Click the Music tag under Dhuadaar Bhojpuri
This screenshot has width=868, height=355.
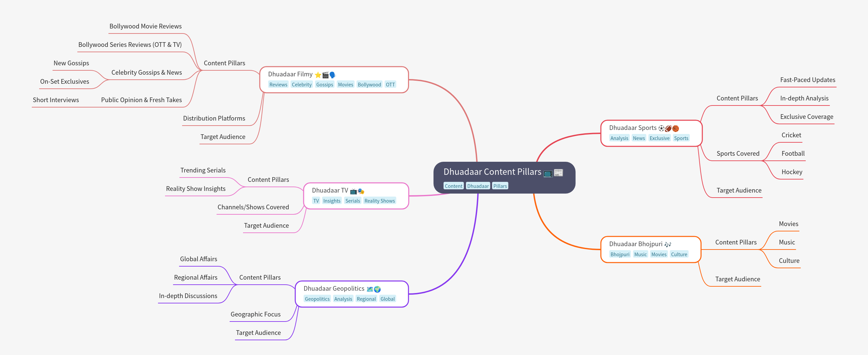tap(640, 255)
